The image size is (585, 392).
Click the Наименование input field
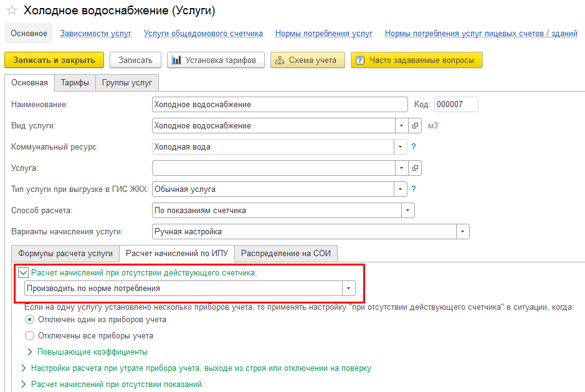[279, 105]
